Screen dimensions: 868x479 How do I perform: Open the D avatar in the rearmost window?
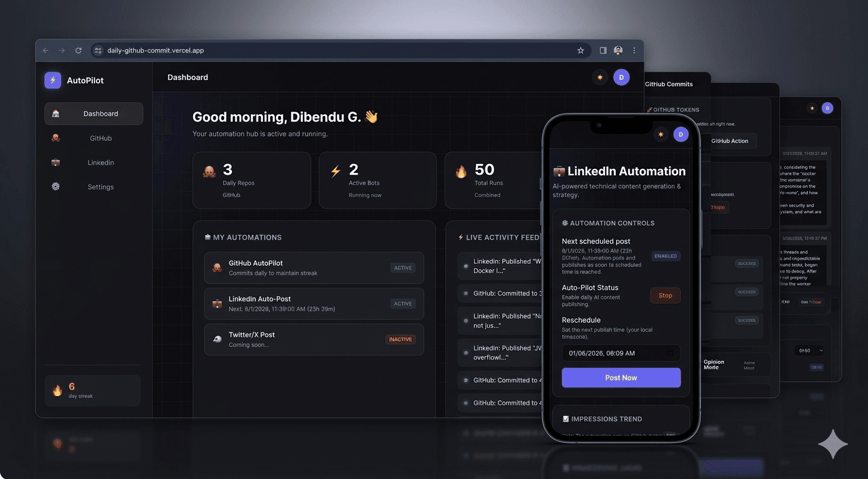[x=827, y=108]
